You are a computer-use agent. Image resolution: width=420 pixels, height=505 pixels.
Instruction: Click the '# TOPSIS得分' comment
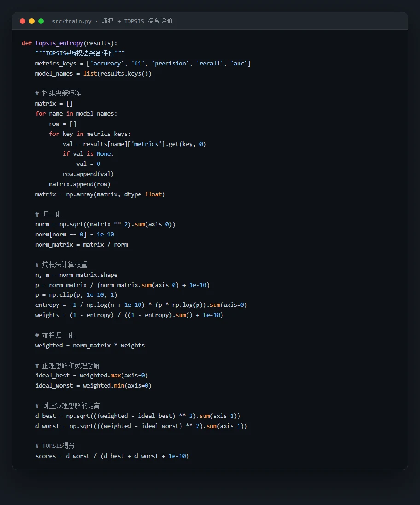click(55, 446)
